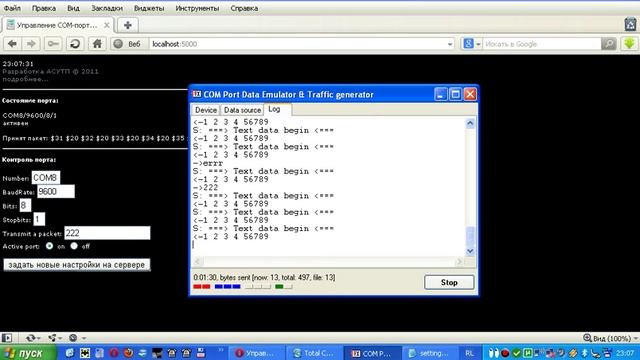Viewport: 640px width, 360px height.
Task: Follow the подробнее... link
Action: pos(25,79)
